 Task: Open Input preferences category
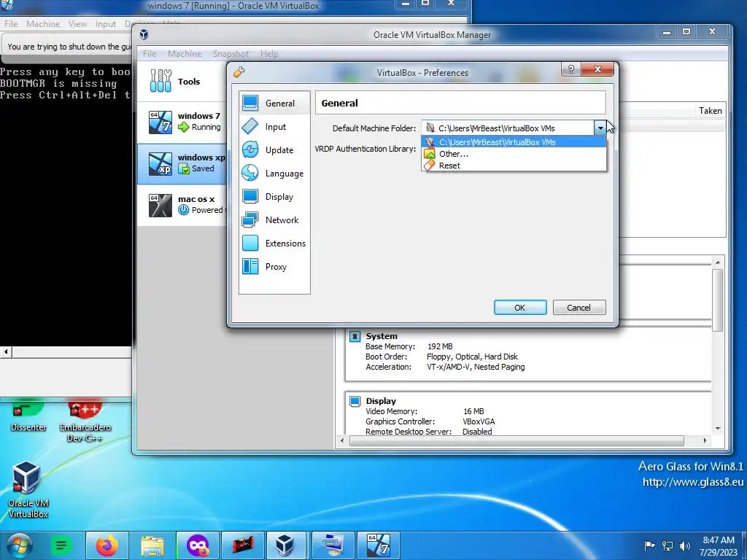click(x=274, y=126)
